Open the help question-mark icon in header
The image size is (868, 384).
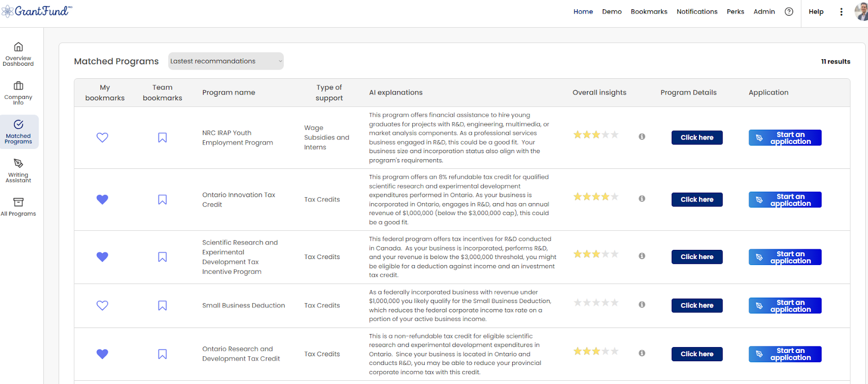(x=789, y=11)
